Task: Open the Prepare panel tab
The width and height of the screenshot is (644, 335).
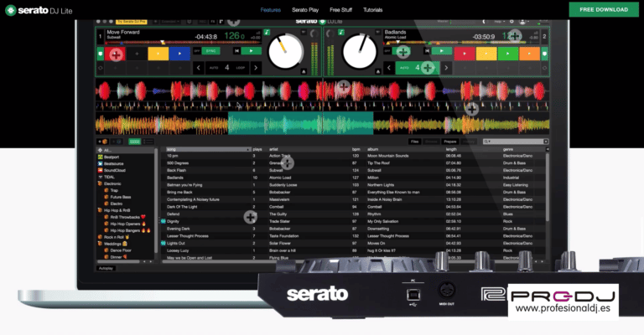Action: click(x=449, y=142)
